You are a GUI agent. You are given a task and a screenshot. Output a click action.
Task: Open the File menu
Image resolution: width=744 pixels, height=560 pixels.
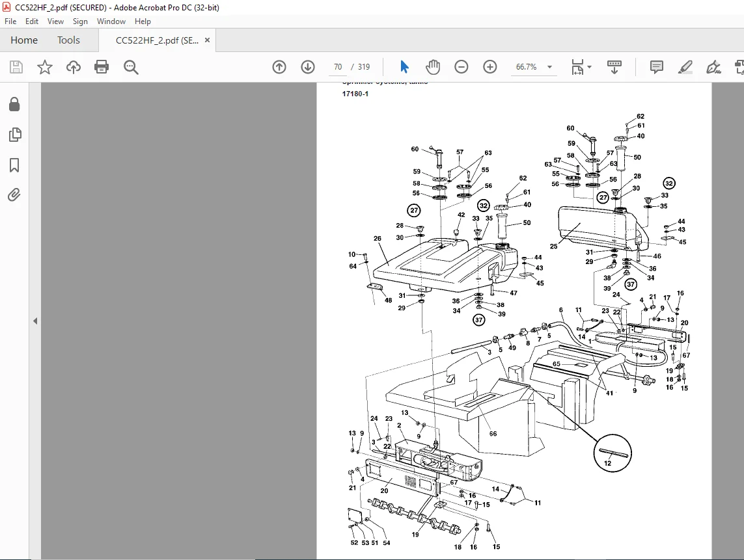click(x=10, y=21)
